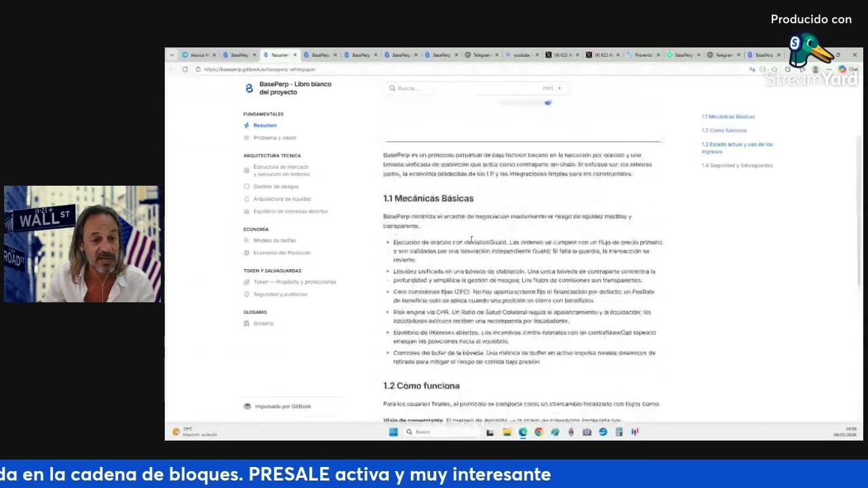Open the Task View icon on the taskbar

pos(490,432)
